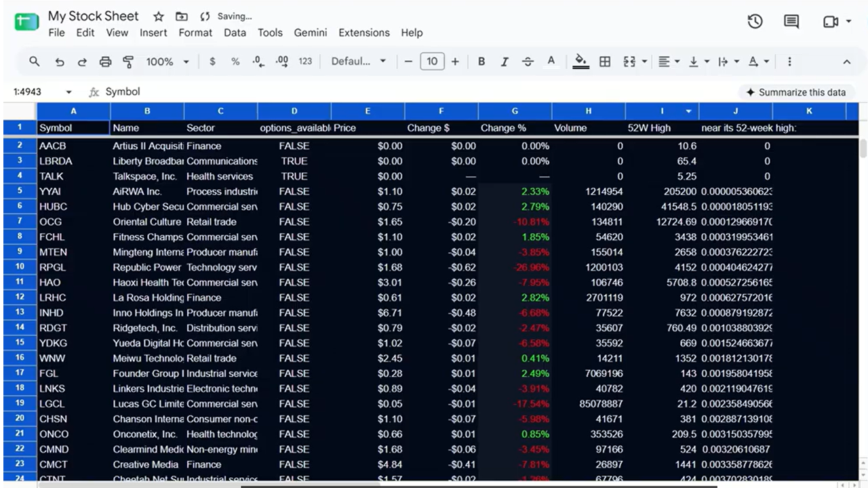868x488 pixels.
Task: Open the Insert menu
Action: (153, 33)
